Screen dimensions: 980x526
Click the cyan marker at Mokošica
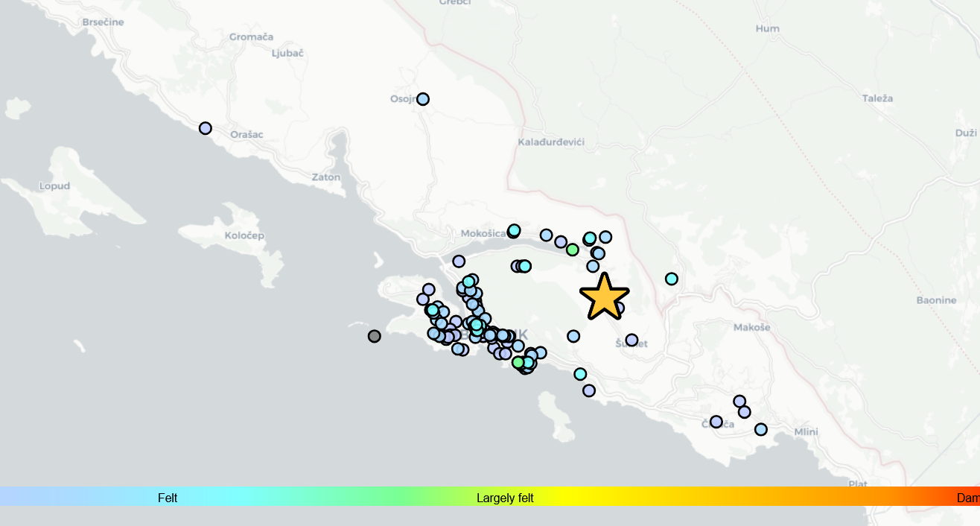(514, 230)
